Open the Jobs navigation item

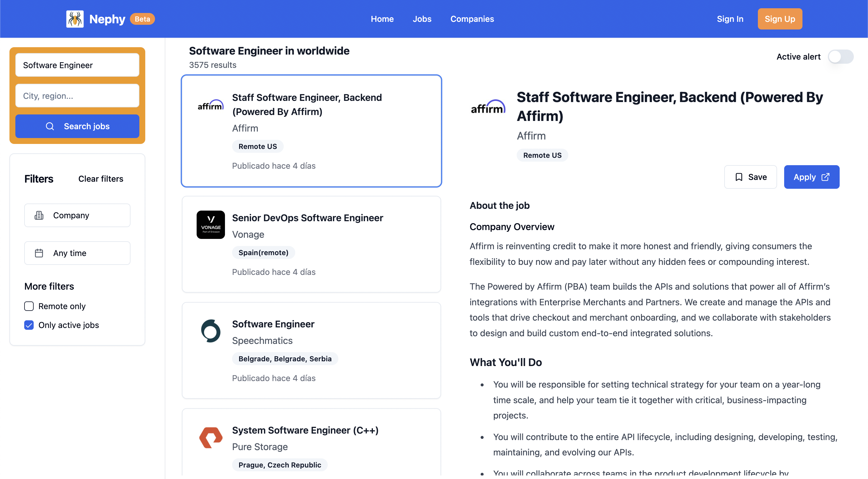(422, 19)
